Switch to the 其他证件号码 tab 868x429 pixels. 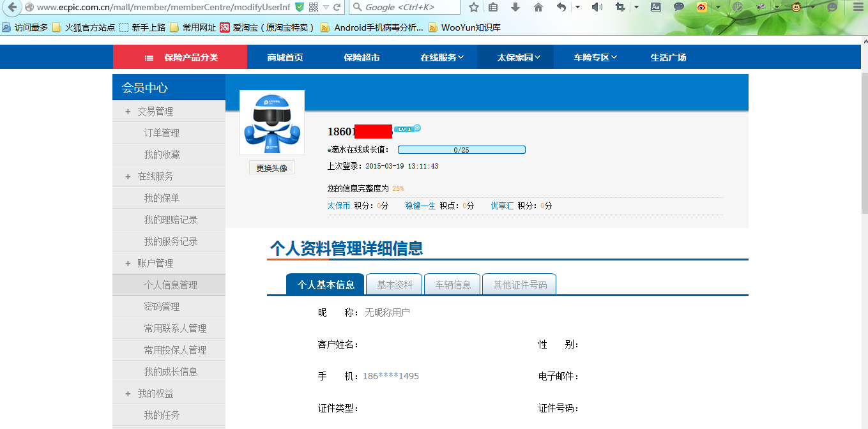[x=520, y=284]
